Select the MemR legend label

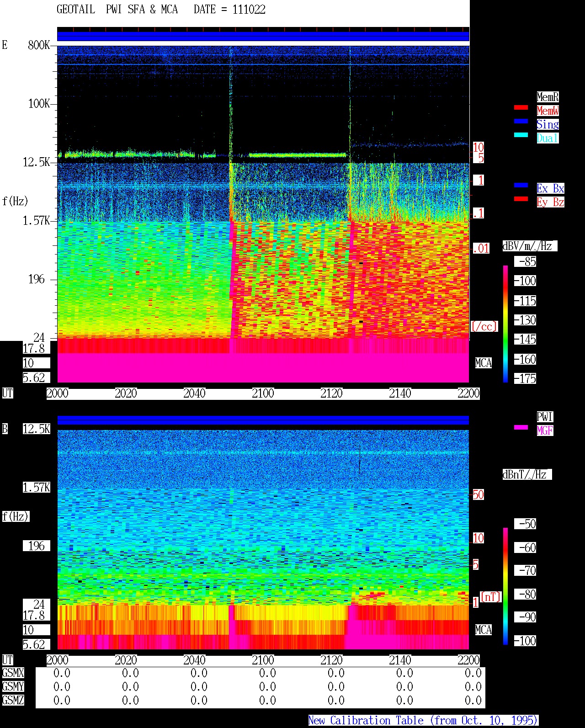click(x=548, y=97)
